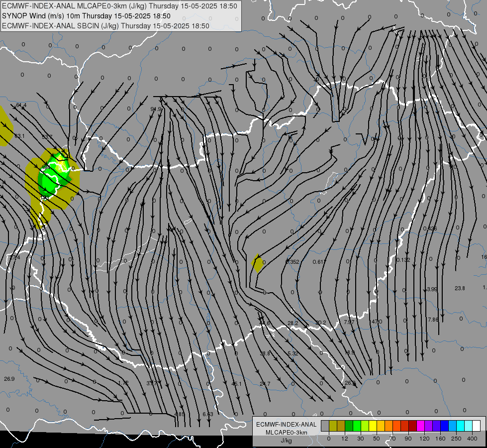Image resolution: width=487 pixels, height=448 pixels.
Task: Click the map value 5.32
Action: coord(293,353)
